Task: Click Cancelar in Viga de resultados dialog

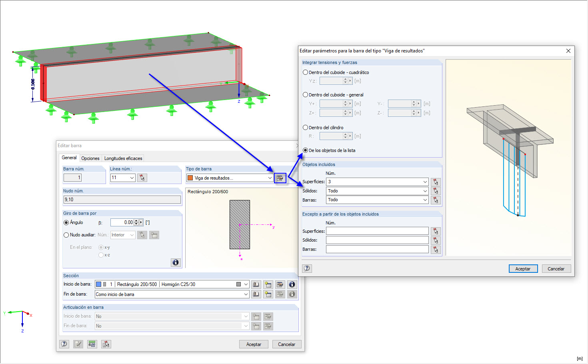Action: point(556,269)
